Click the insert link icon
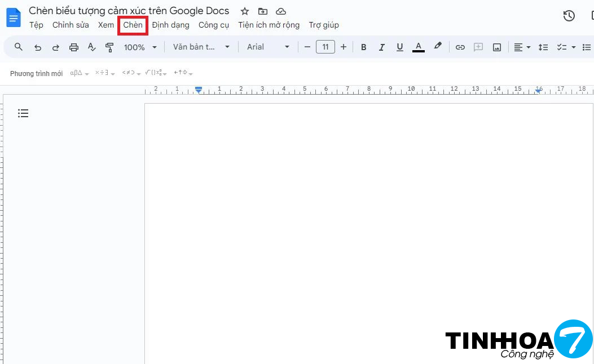Image resolution: width=594 pixels, height=364 pixels. pos(460,47)
